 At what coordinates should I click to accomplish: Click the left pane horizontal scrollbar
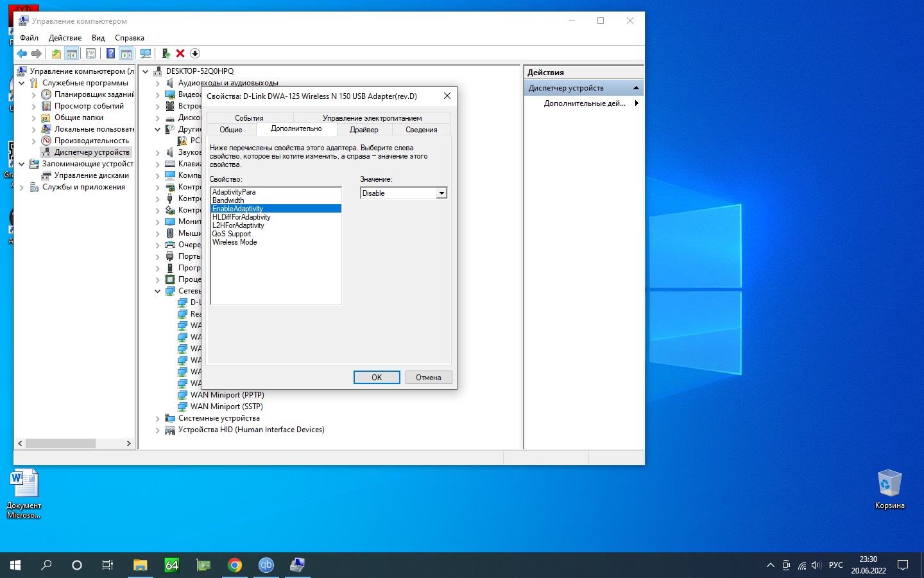61,443
